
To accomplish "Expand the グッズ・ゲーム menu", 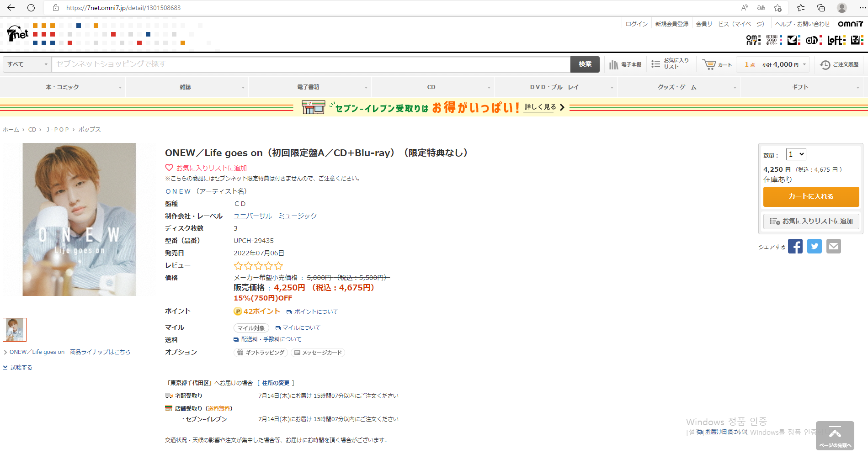I will (x=679, y=87).
